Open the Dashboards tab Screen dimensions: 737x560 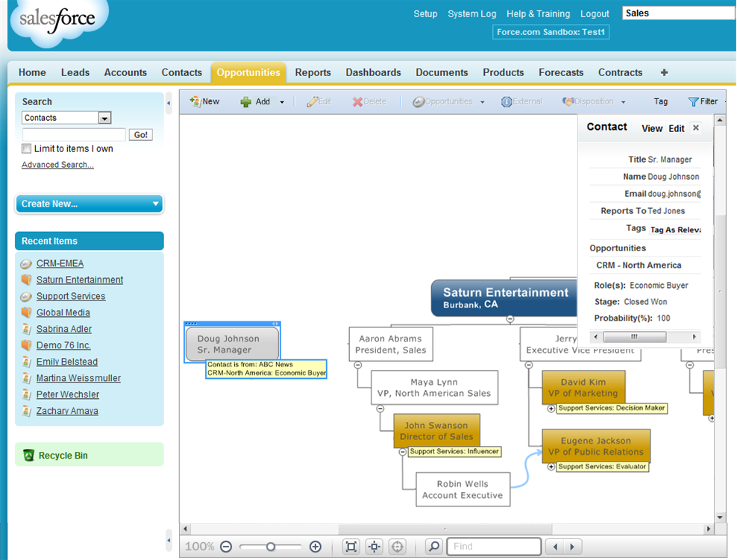tap(373, 72)
